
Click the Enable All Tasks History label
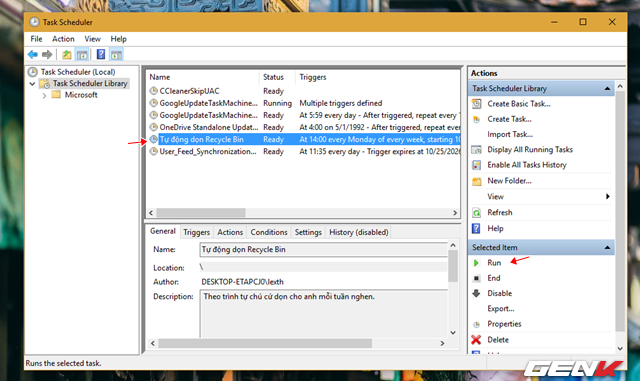(x=527, y=165)
